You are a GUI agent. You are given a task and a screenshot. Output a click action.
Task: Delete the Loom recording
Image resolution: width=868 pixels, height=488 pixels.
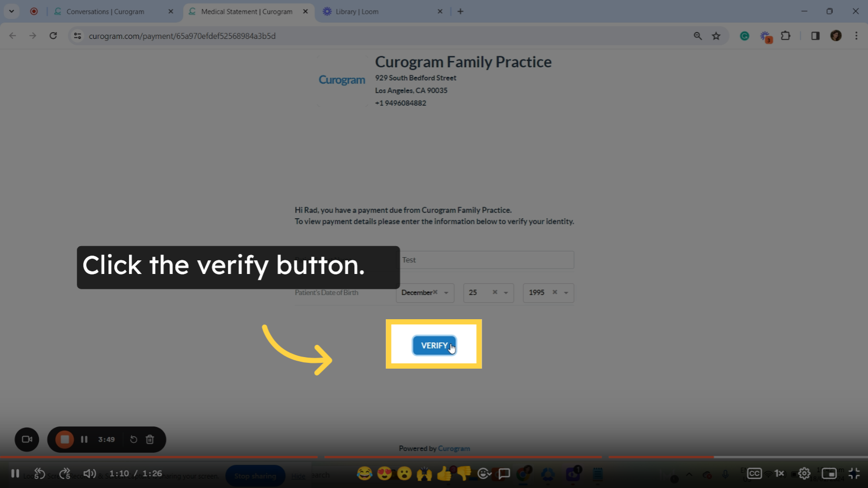coord(149,439)
